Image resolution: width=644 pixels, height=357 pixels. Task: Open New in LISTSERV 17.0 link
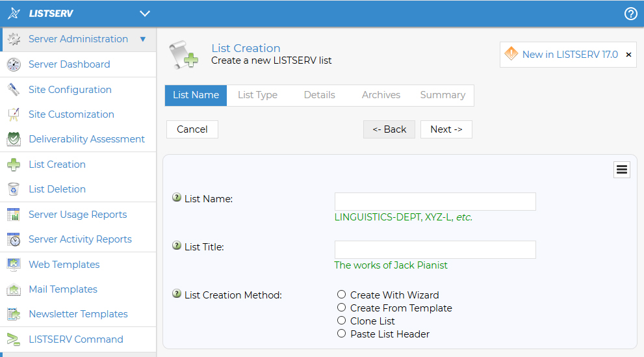(x=570, y=55)
